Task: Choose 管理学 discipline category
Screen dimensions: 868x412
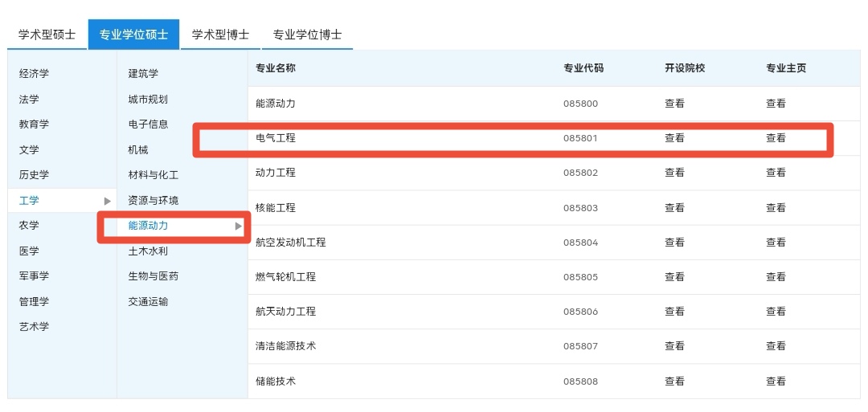Action: [34, 302]
